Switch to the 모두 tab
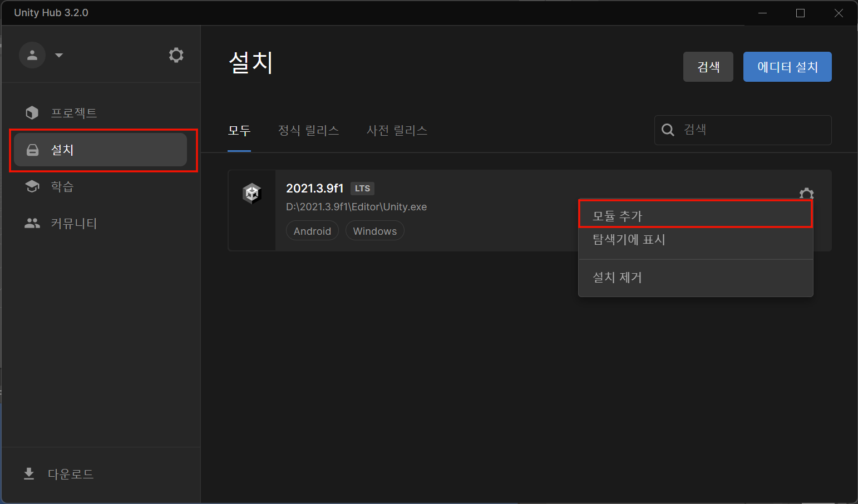Viewport: 858px width, 504px height. [x=239, y=131]
